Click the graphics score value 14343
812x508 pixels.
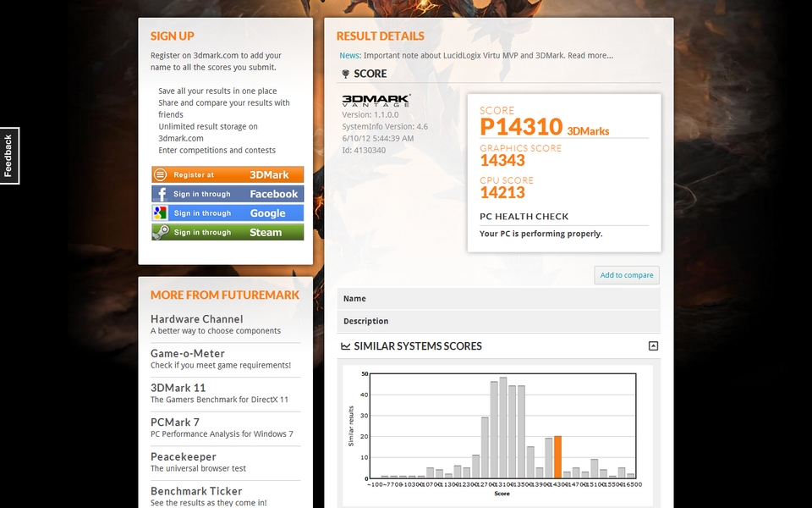pos(502,161)
